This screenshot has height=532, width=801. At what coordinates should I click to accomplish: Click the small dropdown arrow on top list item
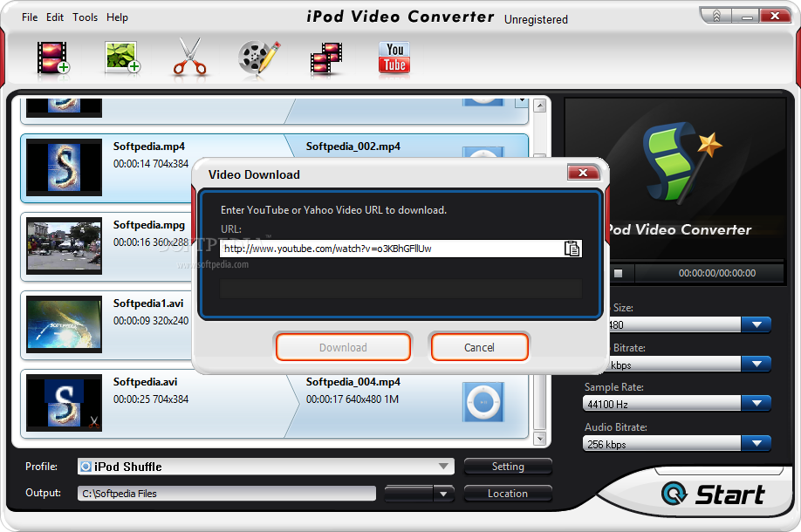click(x=522, y=100)
